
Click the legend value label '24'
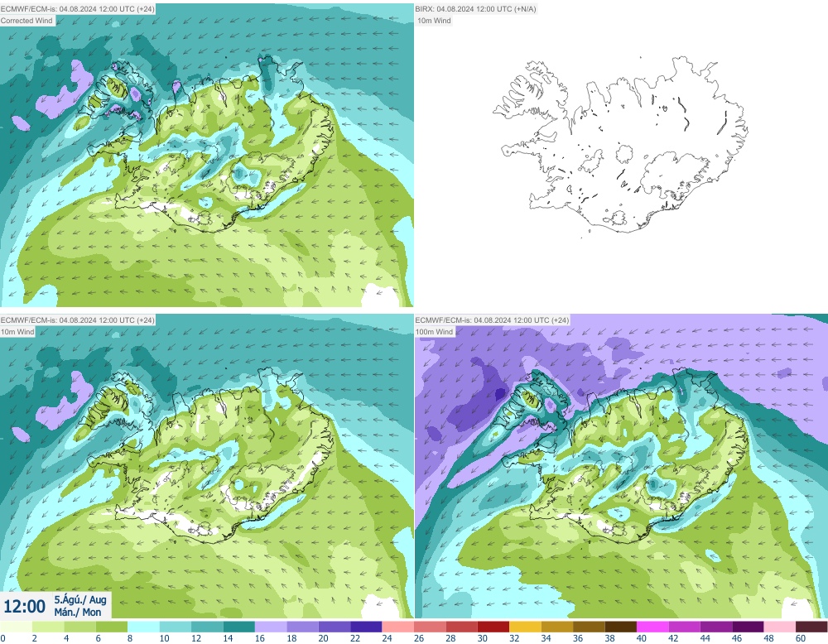pos(387,638)
